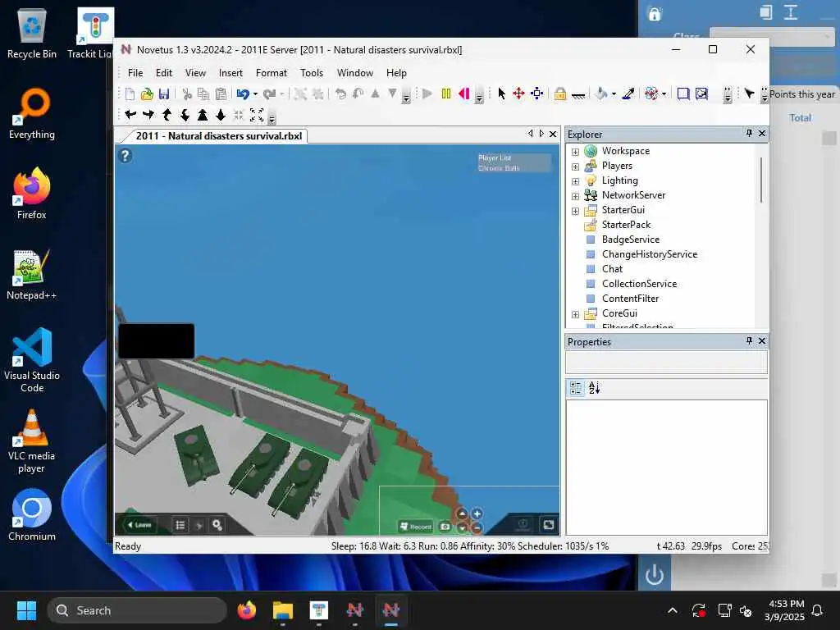The height and width of the screenshot is (630, 840).
Task: Click the Material atom icon
Action: coord(651,94)
